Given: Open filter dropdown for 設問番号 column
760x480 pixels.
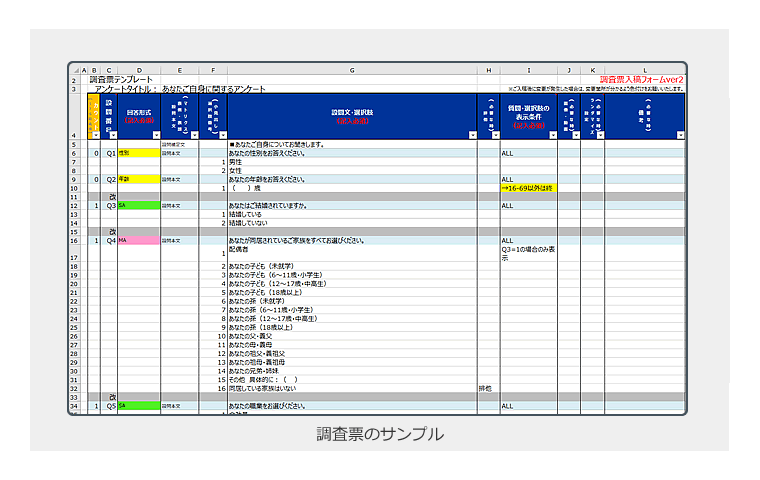Looking at the screenshot, I should point(113,135).
